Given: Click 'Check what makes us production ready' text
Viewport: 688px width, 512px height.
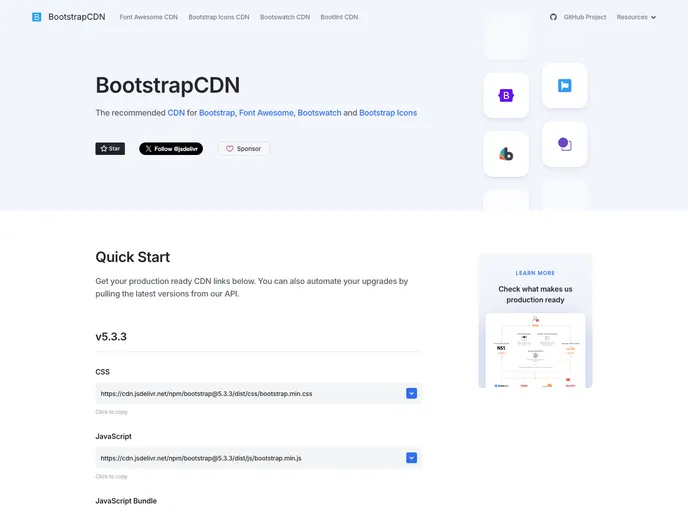Looking at the screenshot, I should 535,294.
